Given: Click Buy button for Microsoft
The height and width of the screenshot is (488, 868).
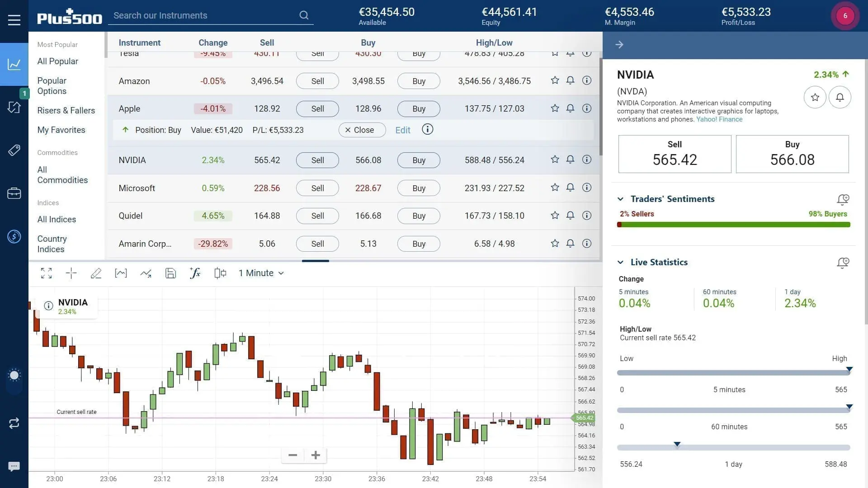Looking at the screenshot, I should coord(419,188).
